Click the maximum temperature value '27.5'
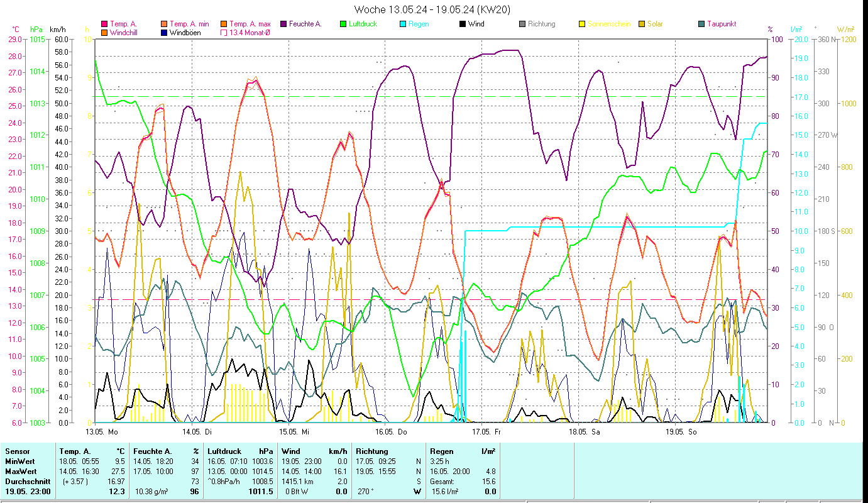Screen dimensions: 868x503 [x=119, y=472]
